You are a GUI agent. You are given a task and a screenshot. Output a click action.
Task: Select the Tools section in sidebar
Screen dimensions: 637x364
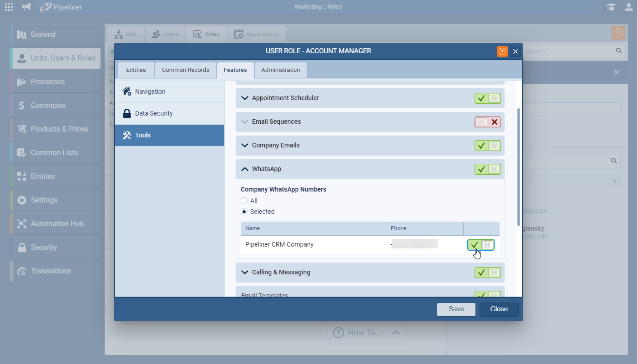click(169, 135)
